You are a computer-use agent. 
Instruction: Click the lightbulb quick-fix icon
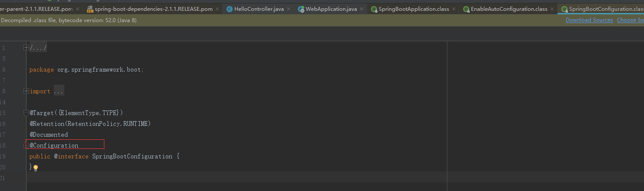coord(36,168)
